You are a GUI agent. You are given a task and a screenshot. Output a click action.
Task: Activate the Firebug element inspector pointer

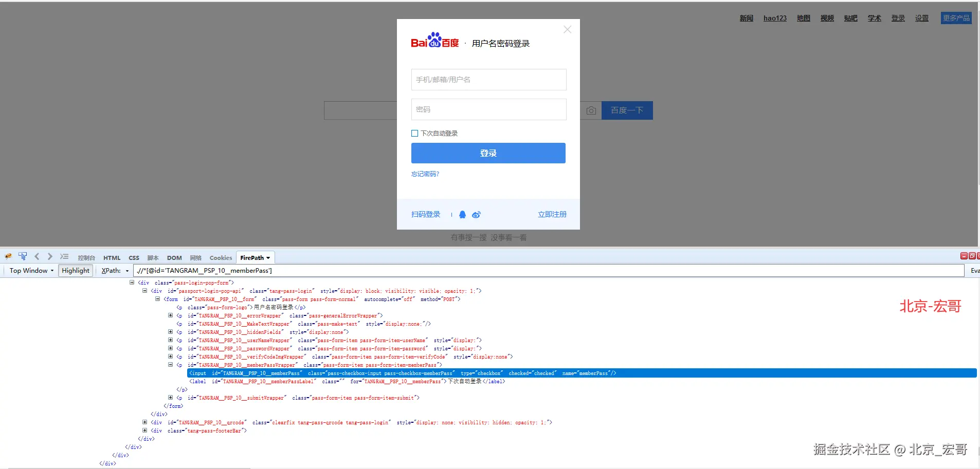[x=23, y=257]
